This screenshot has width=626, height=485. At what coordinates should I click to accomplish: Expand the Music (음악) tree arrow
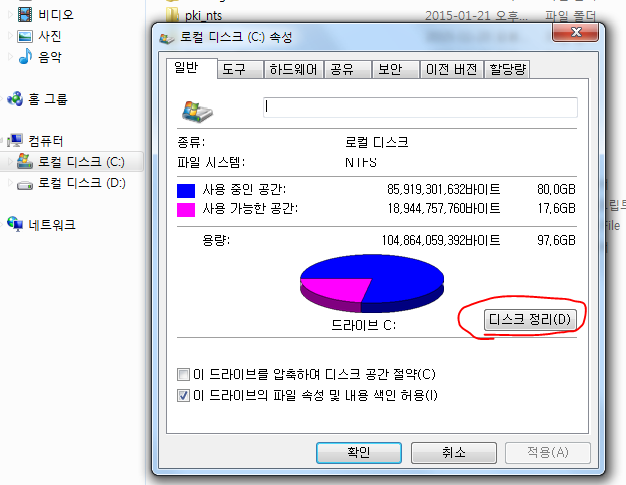click(11, 57)
